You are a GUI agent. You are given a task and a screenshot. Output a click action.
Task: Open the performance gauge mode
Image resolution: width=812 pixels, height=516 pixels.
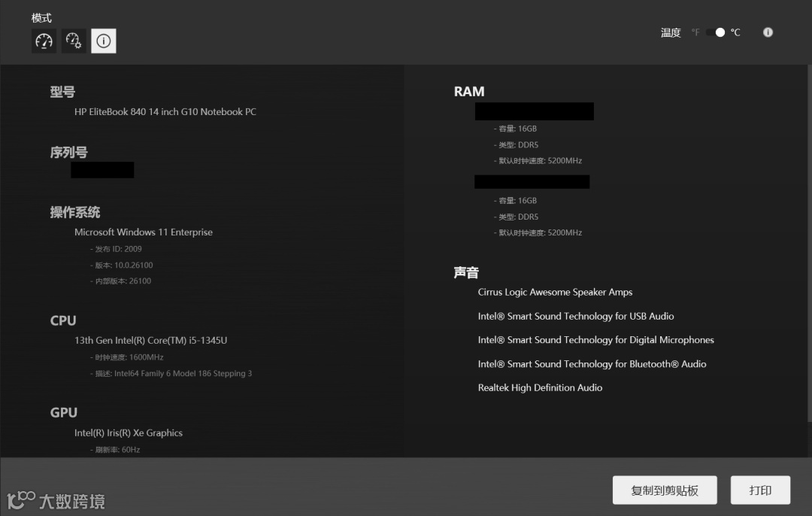pos(44,41)
